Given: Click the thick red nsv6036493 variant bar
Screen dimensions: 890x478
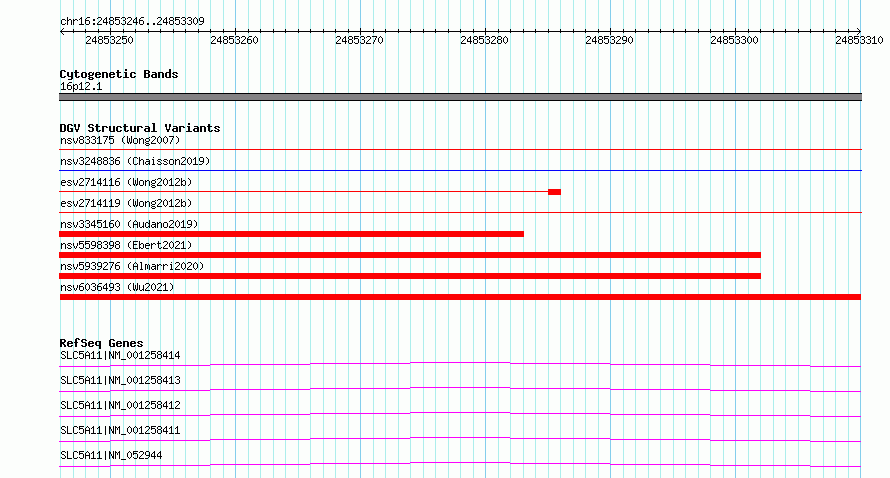Looking at the screenshot, I should tap(460, 297).
